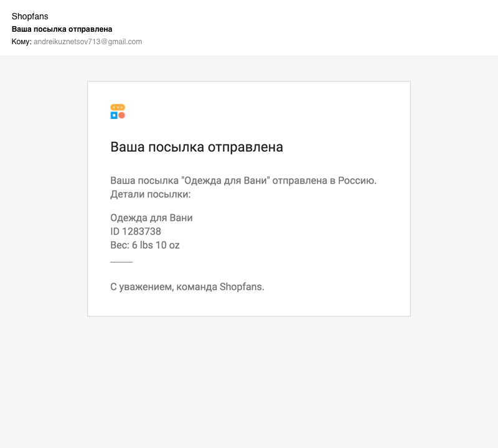Viewport: 498px width, 448px height.
Task: Click the 'Детали посылки:' text
Action: [150, 194]
